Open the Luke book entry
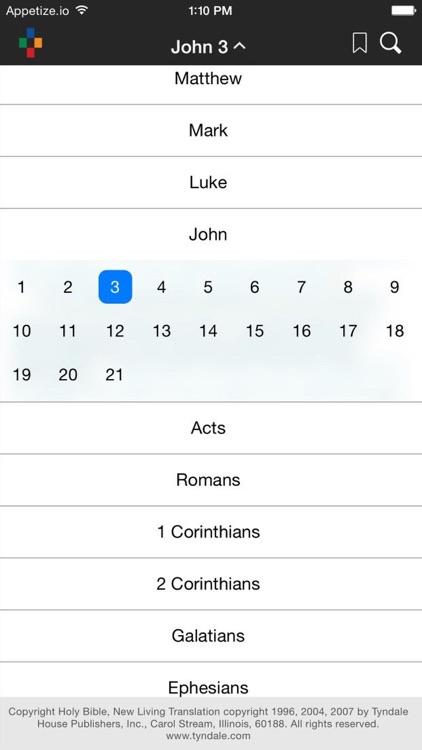422x750 pixels. [x=211, y=182]
